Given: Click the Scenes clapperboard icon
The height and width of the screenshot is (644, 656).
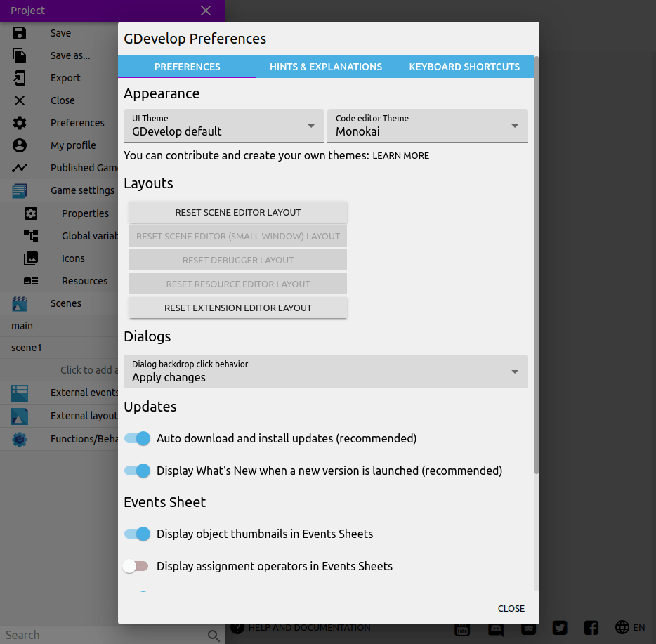Looking at the screenshot, I should [20, 303].
